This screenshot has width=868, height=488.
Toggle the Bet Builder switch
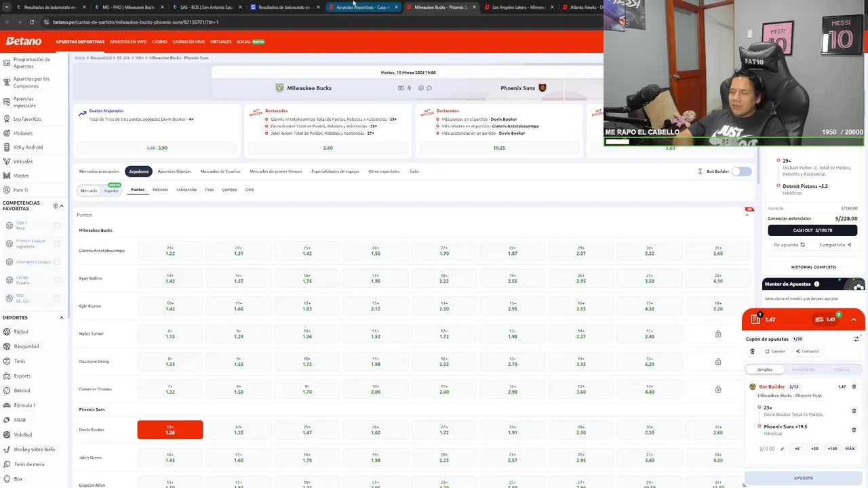tap(742, 171)
